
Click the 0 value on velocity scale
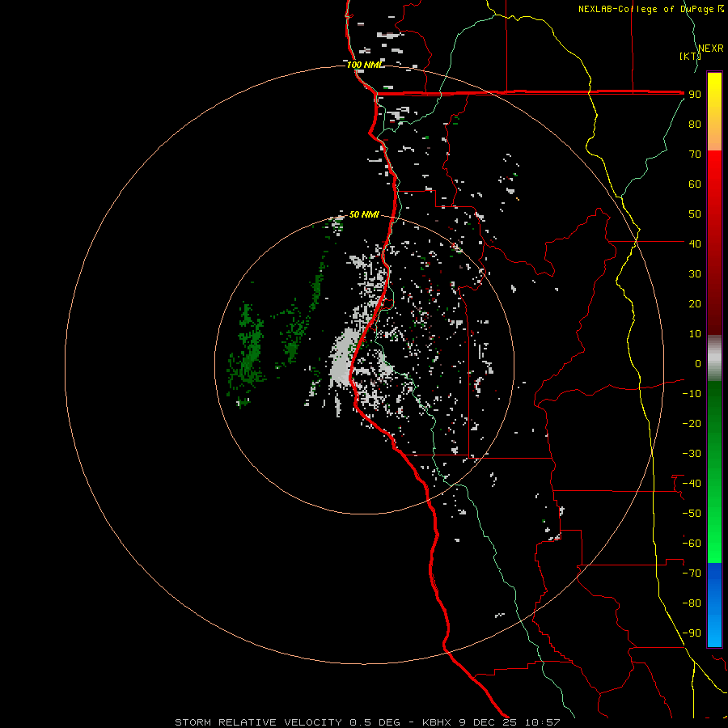point(698,363)
